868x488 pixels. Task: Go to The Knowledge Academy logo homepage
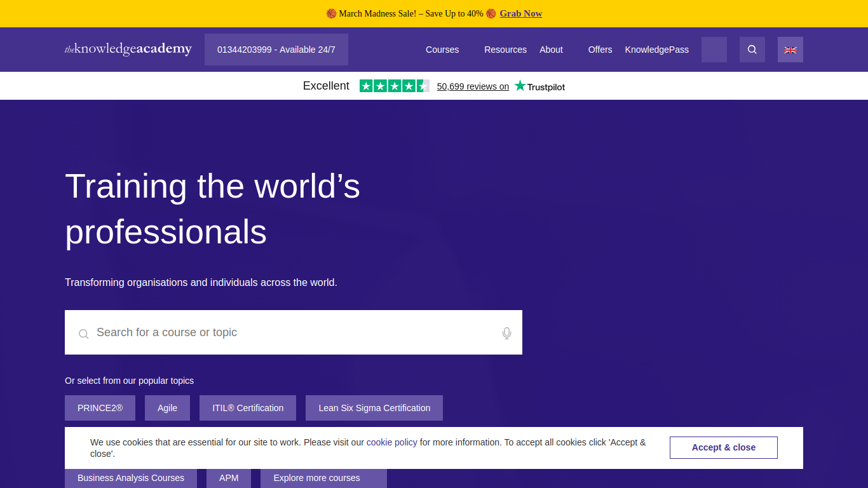click(x=128, y=49)
